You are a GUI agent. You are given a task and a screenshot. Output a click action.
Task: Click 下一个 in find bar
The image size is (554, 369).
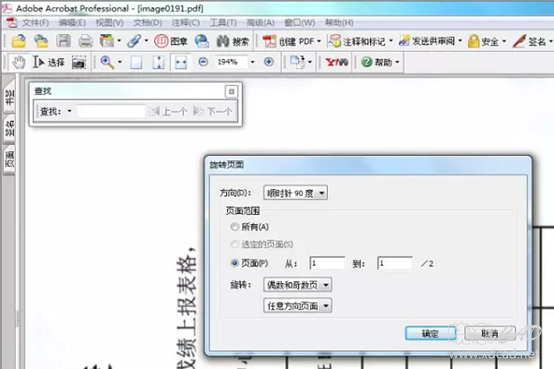pos(213,112)
